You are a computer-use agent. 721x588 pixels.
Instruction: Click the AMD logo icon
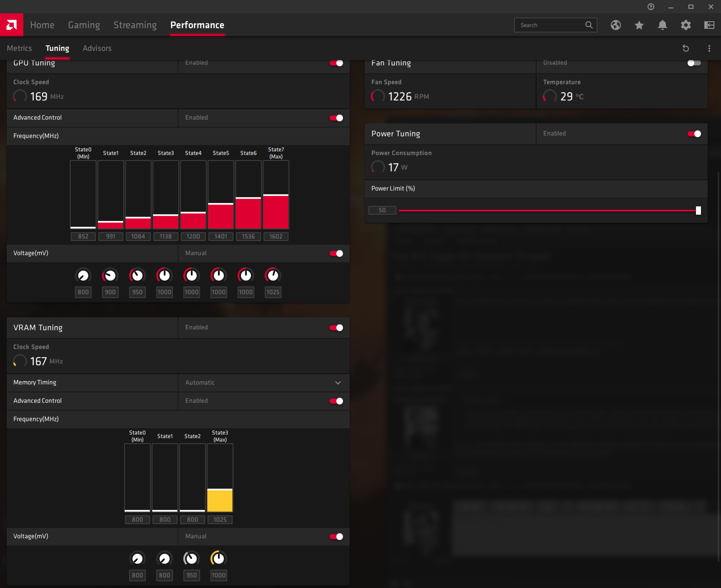point(12,25)
